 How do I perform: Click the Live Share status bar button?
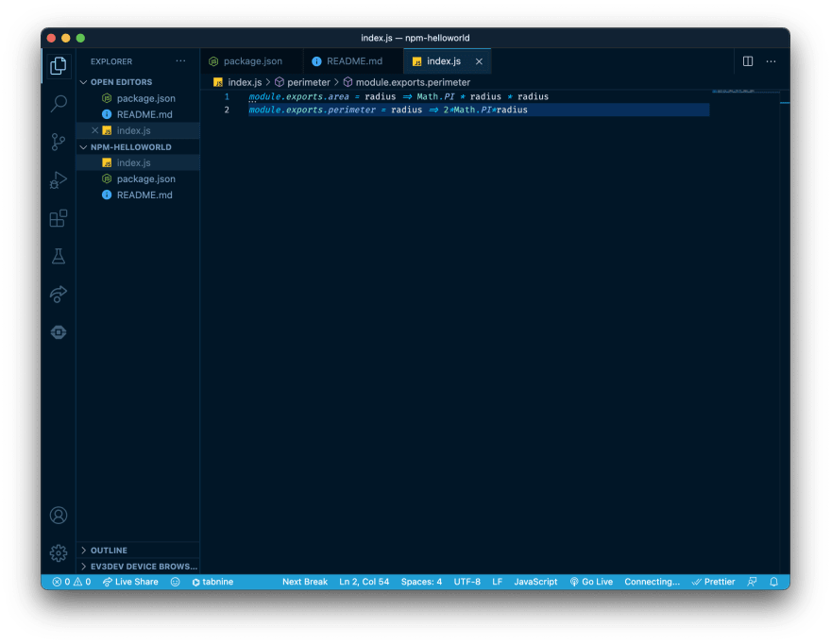pos(130,582)
